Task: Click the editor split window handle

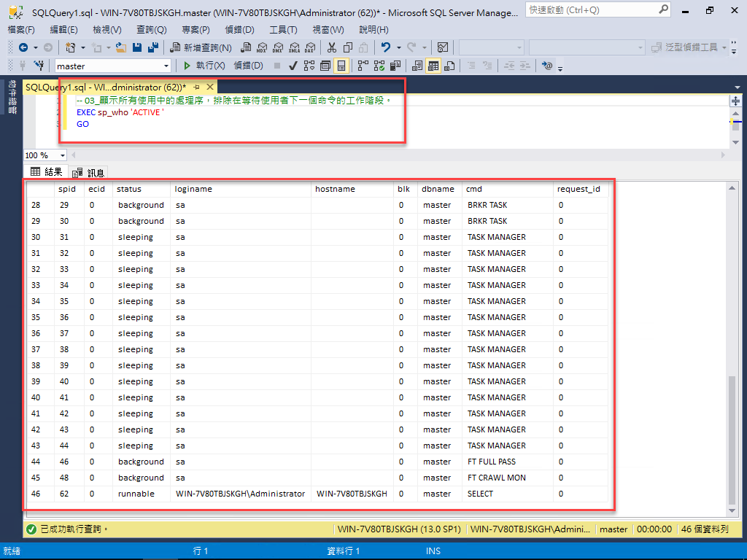Action: coord(735,101)
